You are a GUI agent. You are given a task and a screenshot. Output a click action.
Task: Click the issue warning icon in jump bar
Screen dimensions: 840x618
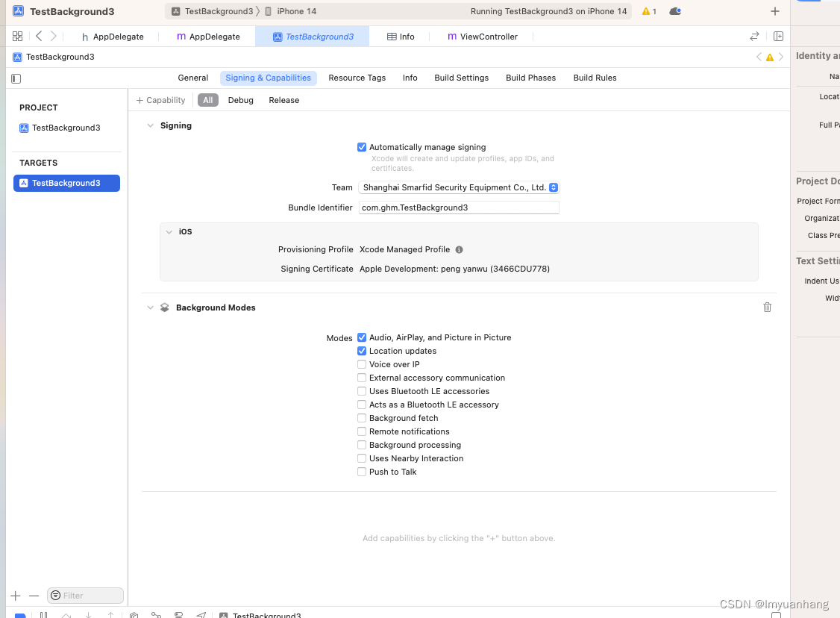point(770,57)
